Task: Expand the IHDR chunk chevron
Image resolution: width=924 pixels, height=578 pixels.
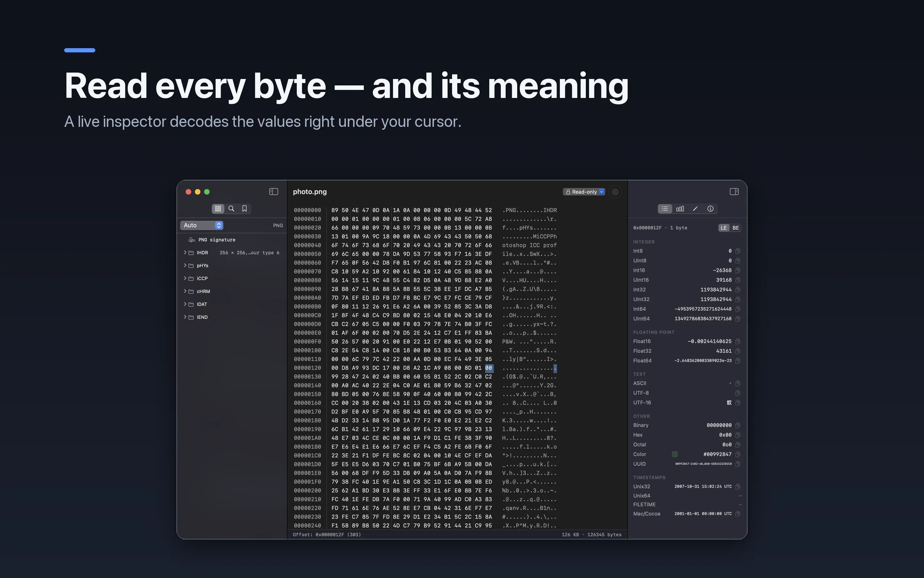Action: (185, 252)
